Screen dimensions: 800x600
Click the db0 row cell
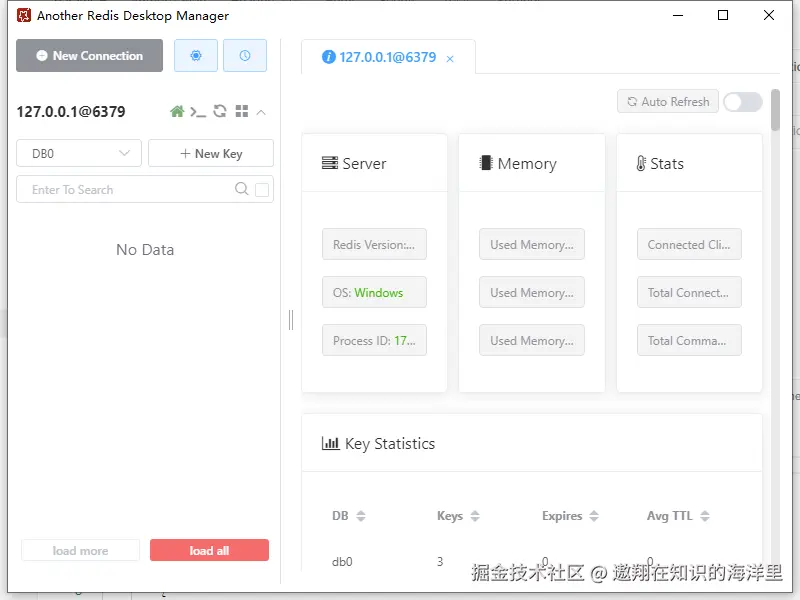click(342, 562)
